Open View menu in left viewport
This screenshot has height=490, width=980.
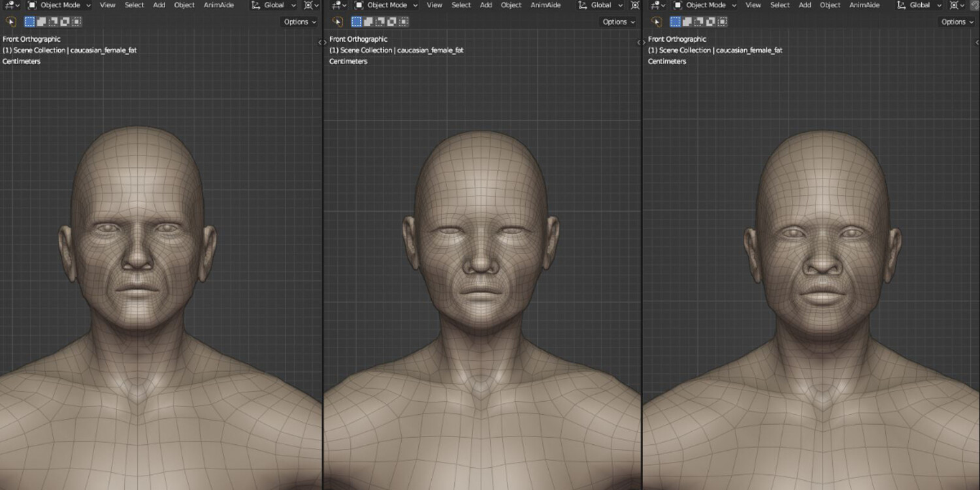108,5
